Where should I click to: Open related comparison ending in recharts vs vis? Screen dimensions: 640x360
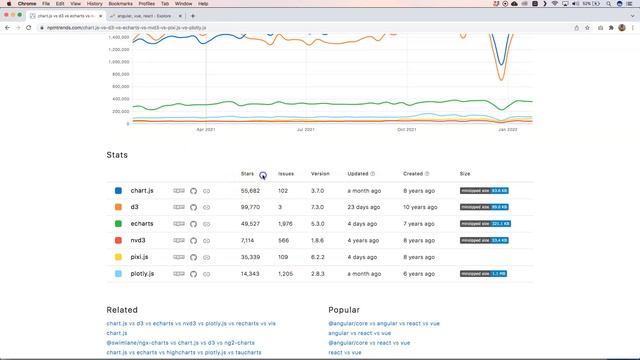[x=191, y=323]
